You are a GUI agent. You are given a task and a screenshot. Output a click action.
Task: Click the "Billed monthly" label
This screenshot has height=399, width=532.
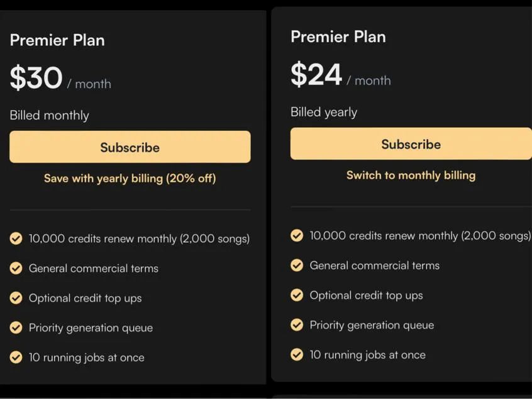point(49,115)
